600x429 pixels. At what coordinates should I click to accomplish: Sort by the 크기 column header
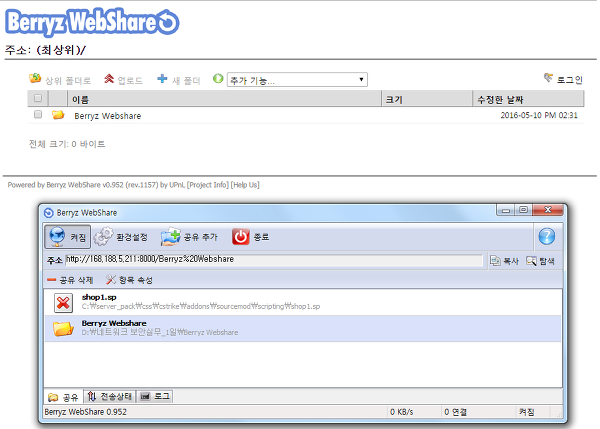[427, 99]
